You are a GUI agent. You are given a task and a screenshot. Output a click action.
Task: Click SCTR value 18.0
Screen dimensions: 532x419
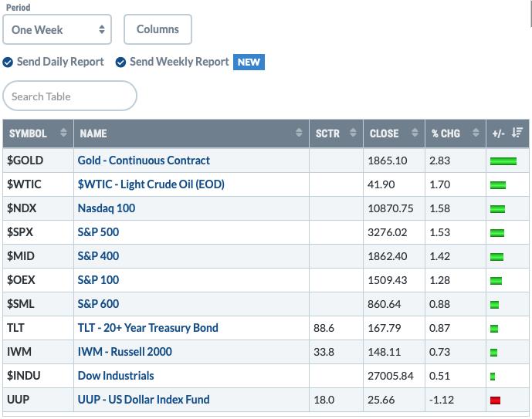(x=324, y=400)
